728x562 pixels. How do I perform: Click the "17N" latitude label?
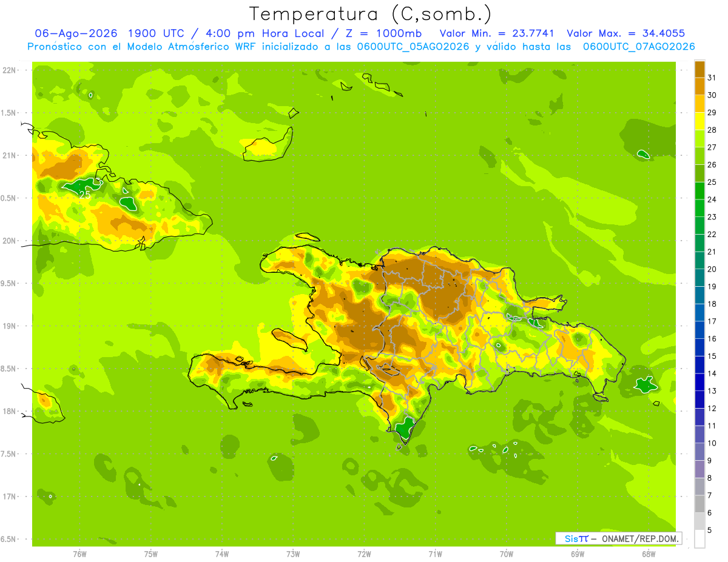pyautogui.click(x=9, y=497)
